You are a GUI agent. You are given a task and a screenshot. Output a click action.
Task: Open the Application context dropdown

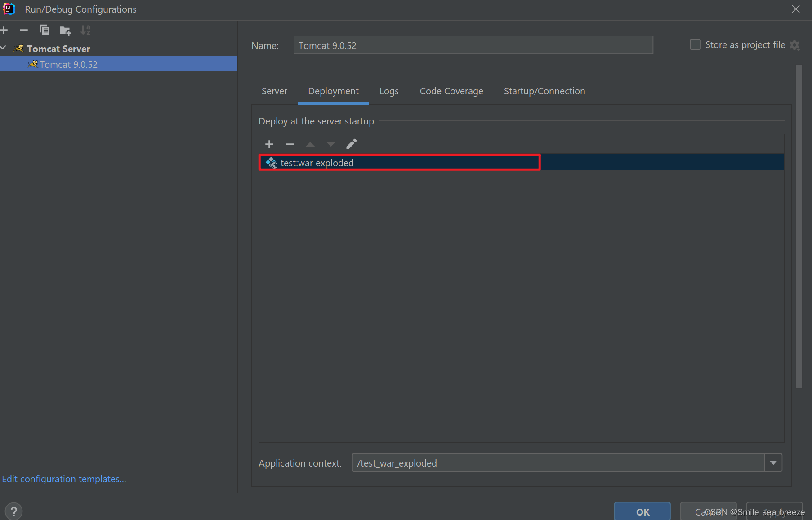click(x=773, y=463)
